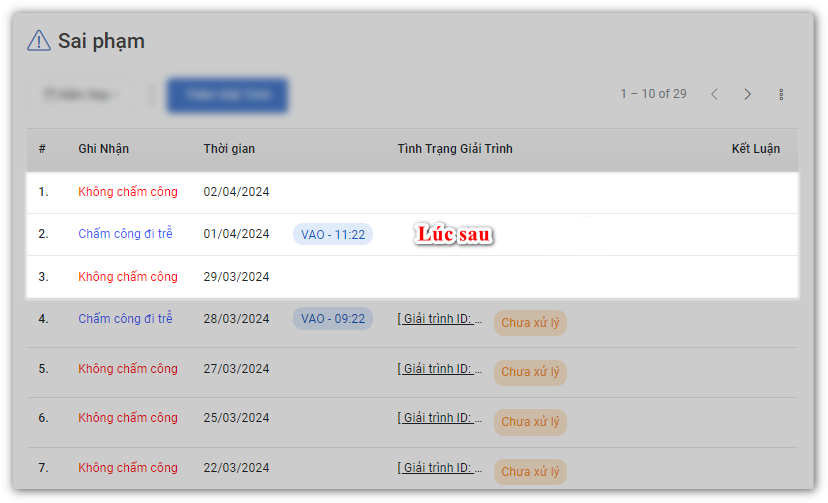Open the vertical three-dot options menu
This screenshot has width=828, height=503.
[781, 94]
